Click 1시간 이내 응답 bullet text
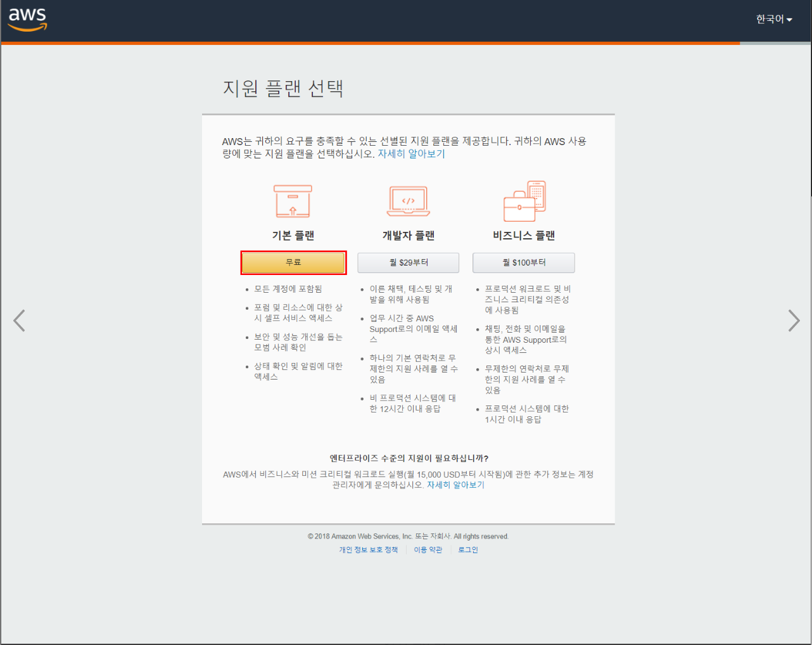This screenshot has width=812, height=645. coord(527,414)
